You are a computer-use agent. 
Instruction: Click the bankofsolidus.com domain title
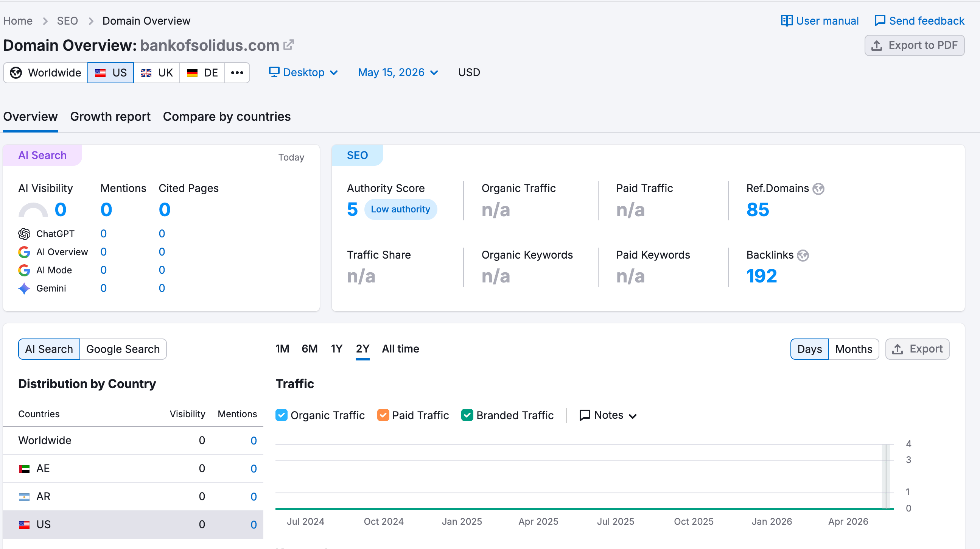(210, 45)
